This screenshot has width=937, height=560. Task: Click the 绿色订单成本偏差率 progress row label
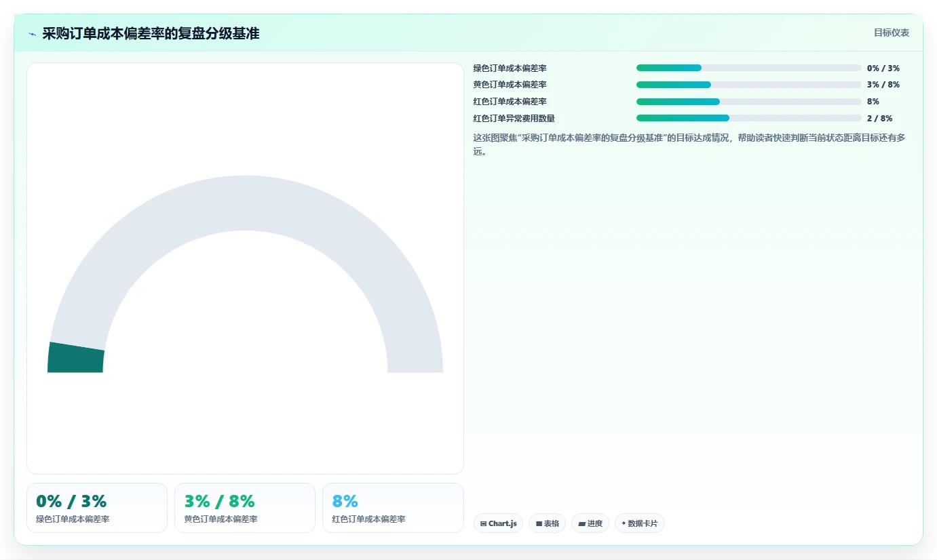(510, 68)
